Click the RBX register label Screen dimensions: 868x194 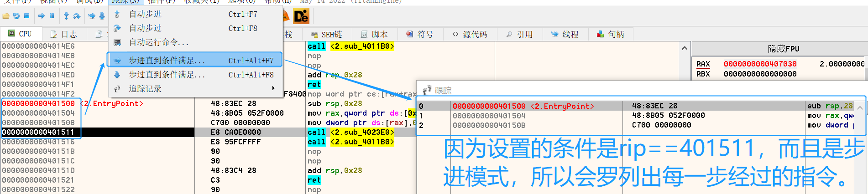tap(703, 74)
